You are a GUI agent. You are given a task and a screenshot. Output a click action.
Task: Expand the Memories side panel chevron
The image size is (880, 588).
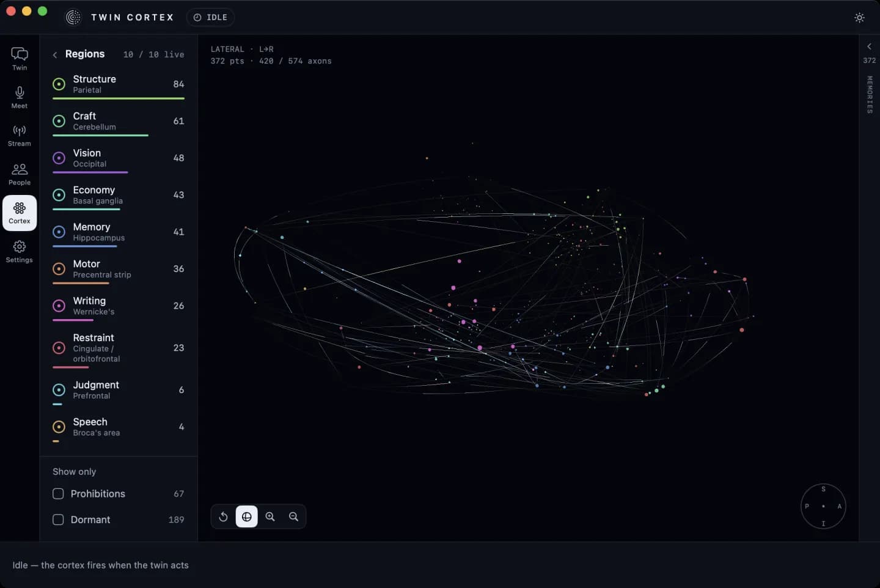[x=869, y=46]
